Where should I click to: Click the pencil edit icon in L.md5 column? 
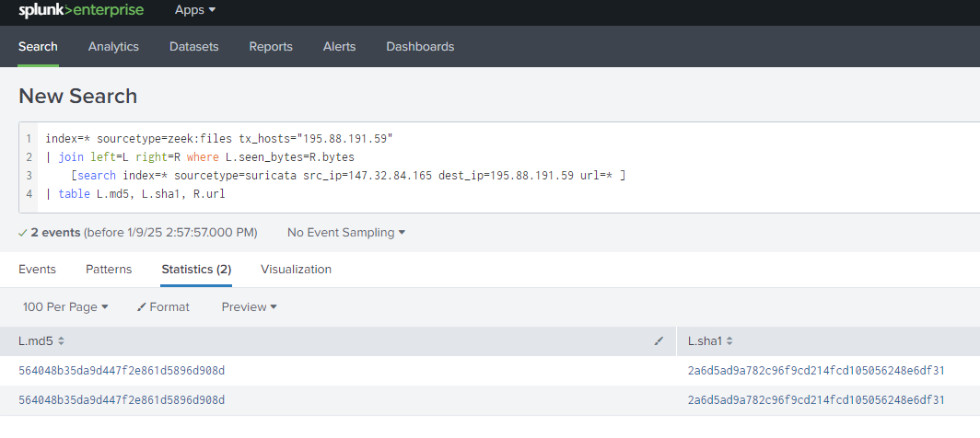[x=659, y=341]
